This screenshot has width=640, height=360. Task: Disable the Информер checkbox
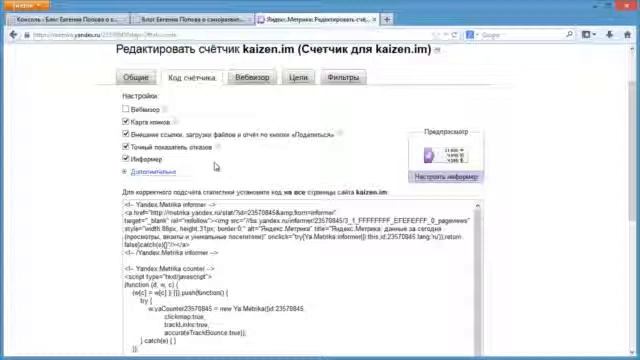[x=126, y=158]
